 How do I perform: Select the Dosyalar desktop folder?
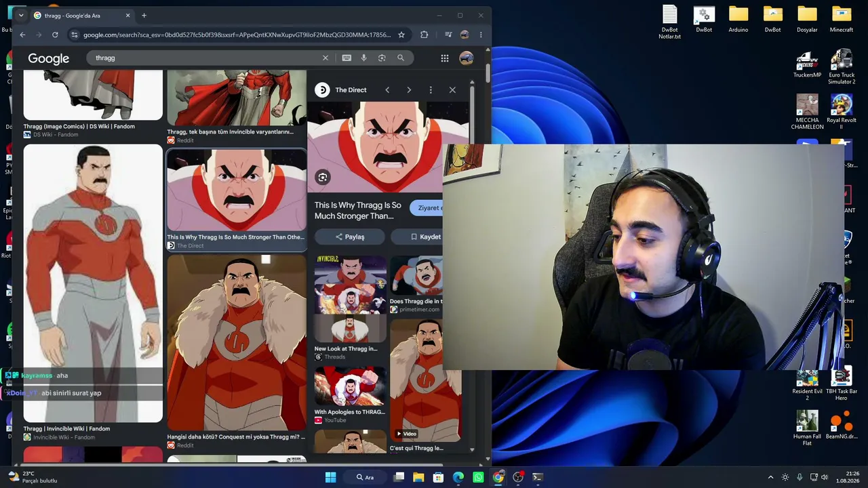tap(807, 19)
